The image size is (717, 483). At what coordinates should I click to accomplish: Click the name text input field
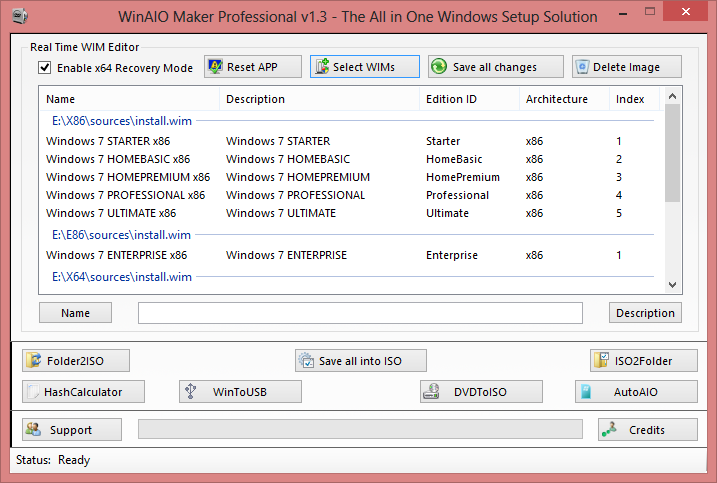[x=360, y=313]
